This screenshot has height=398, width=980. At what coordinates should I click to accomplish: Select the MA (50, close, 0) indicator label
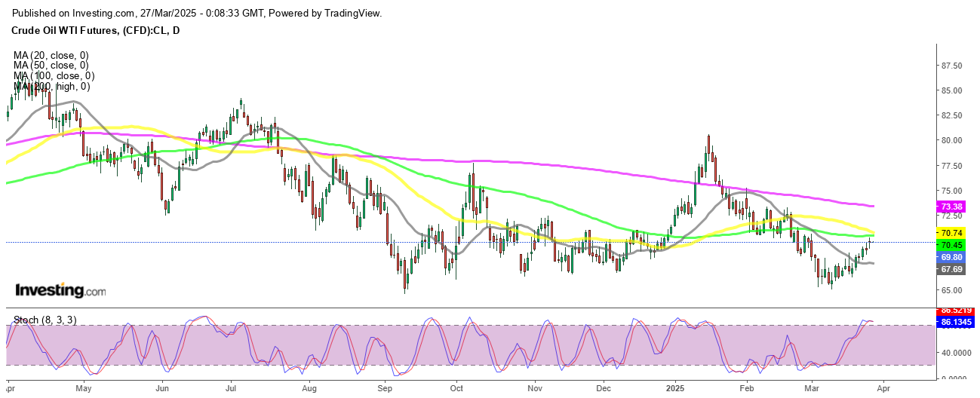tap(51, 66)
